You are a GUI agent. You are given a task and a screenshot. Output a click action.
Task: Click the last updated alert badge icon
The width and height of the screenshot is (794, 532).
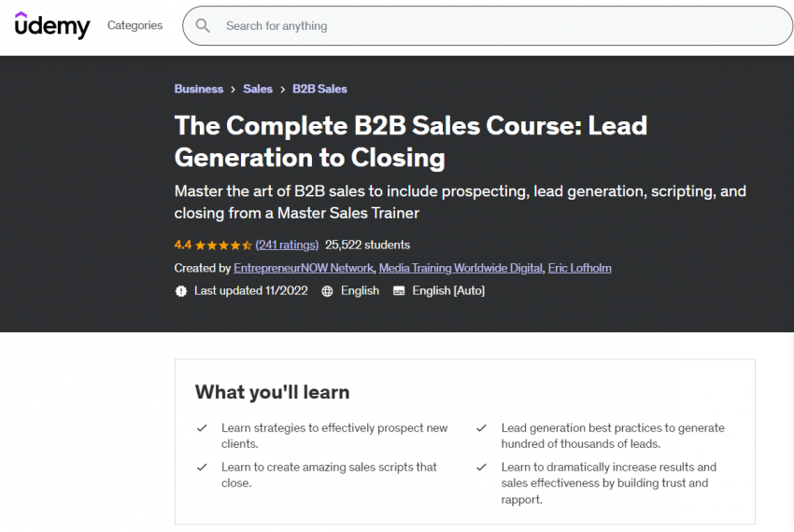181,291
